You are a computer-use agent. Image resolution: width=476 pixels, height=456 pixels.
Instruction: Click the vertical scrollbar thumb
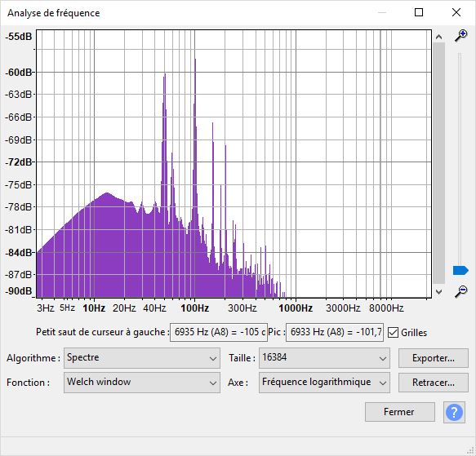coord(438,163)
